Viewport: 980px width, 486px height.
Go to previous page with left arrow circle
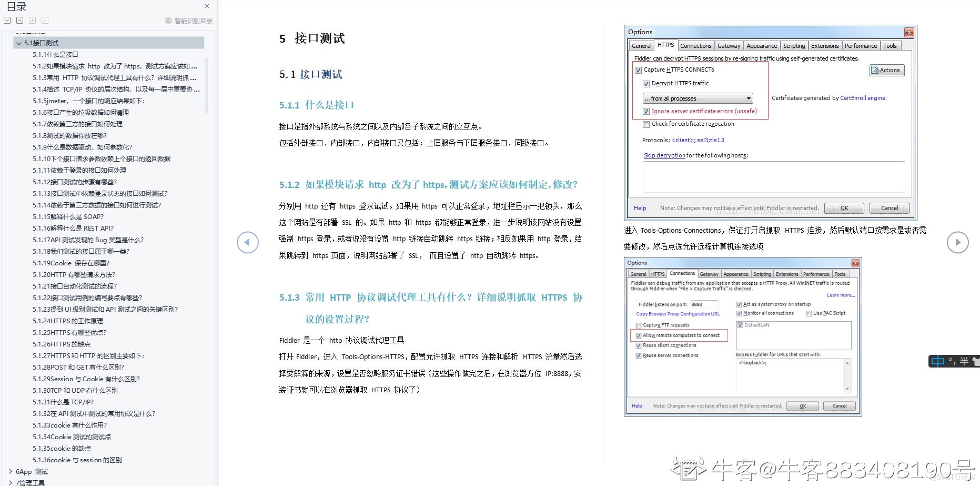[247, 242]
